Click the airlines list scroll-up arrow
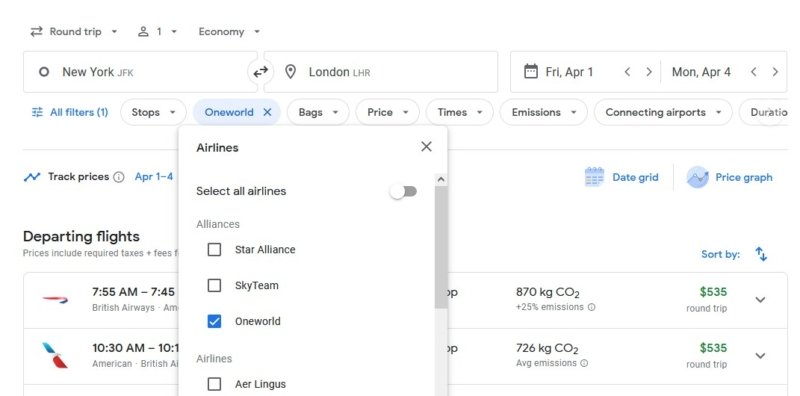Screen dimensions: 800x396 point(441,180)
